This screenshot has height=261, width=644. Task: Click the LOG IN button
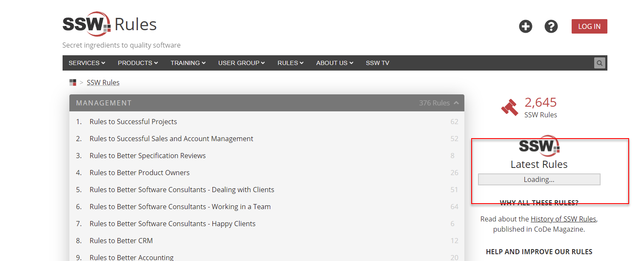589,26
